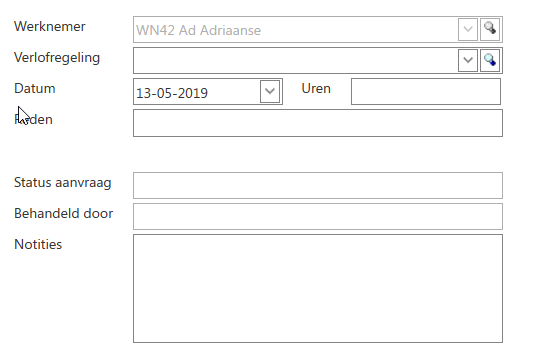
Task: Click the Werknemer label
Action: coord(50,27)
